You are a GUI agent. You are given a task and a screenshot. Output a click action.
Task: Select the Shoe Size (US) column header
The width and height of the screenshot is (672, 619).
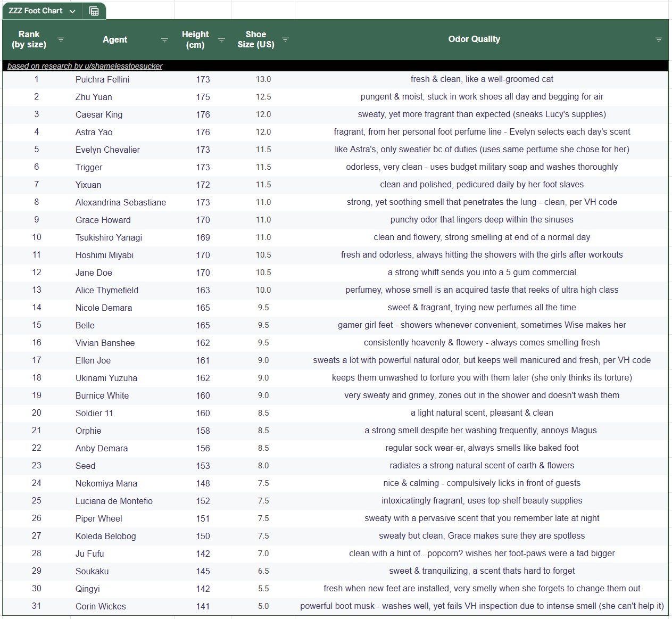tap(256, 39)
